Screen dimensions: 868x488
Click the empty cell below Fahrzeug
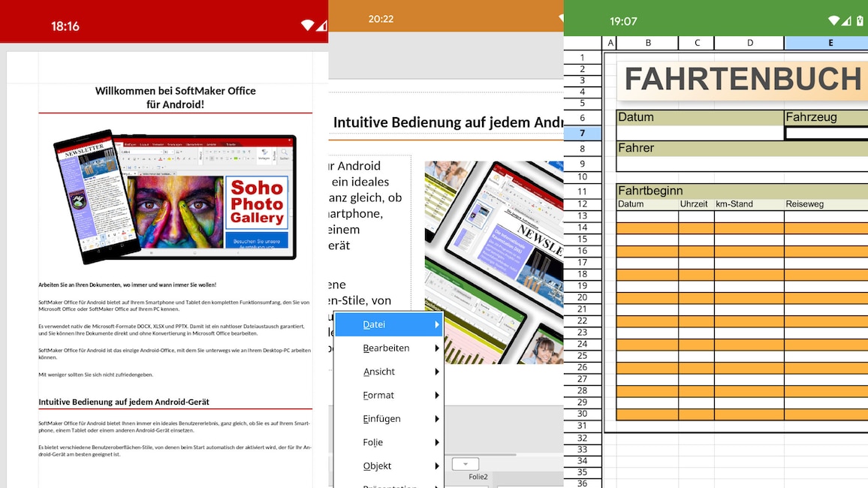pos(826,132)
